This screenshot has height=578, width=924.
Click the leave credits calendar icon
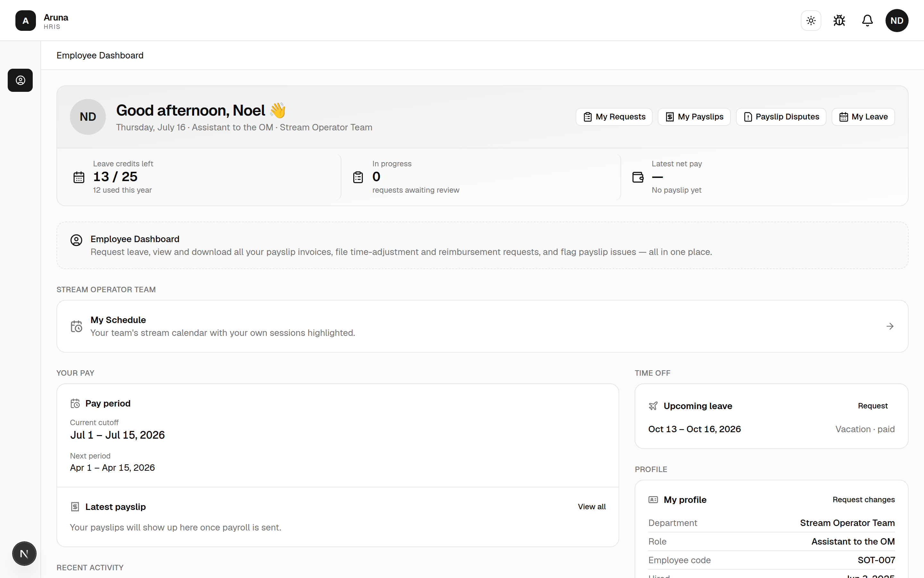click(x=79, y=177)
